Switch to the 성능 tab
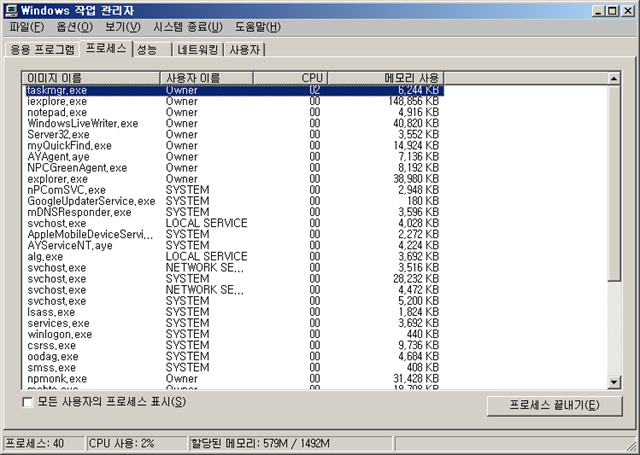This screenshot has width=640, height=455. point(152,50)
